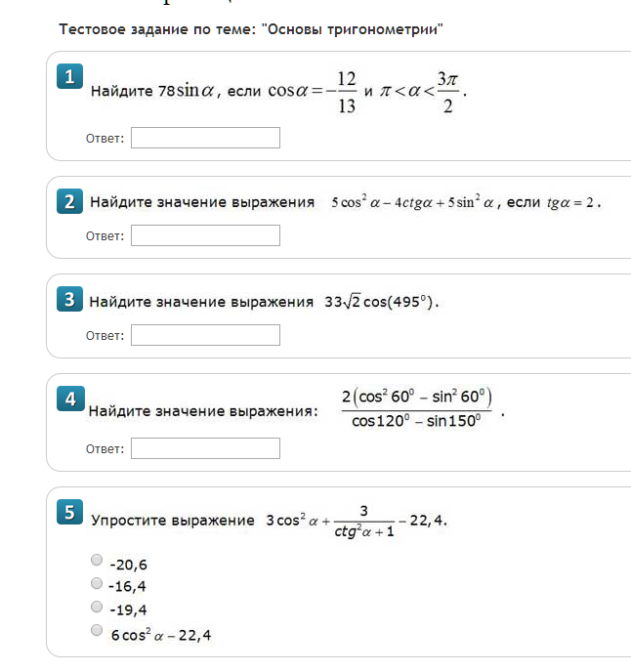Screen dimensions: 631x672
Task: Activate the answer field for question 4
Action: (205, 448)
